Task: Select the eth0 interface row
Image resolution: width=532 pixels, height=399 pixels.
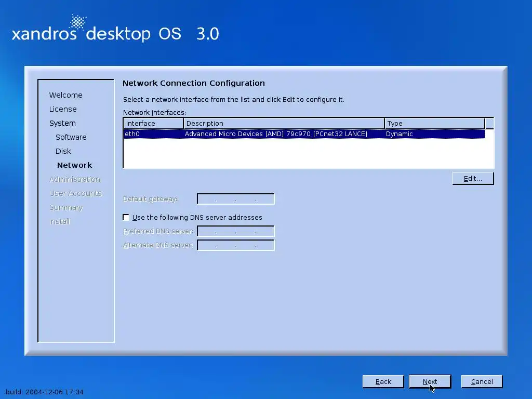Action: point(304,134)
